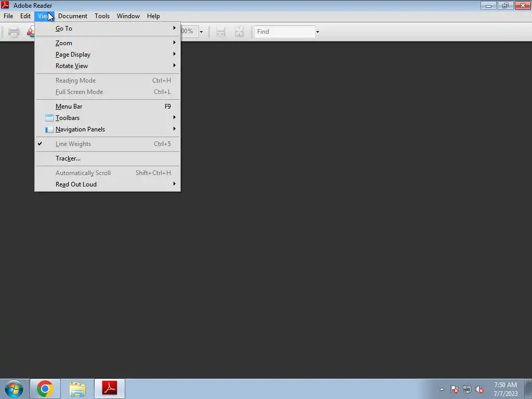The height and width of the screenshot is (399, 532).
Task: Open the File menu
Action: coord(8,16)
